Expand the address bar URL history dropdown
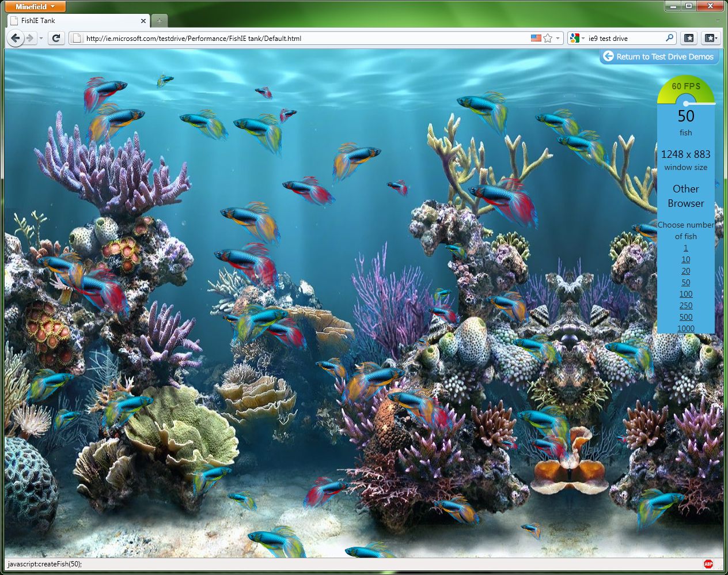This screenshot has width=728, height=575. tap(558, 39)
